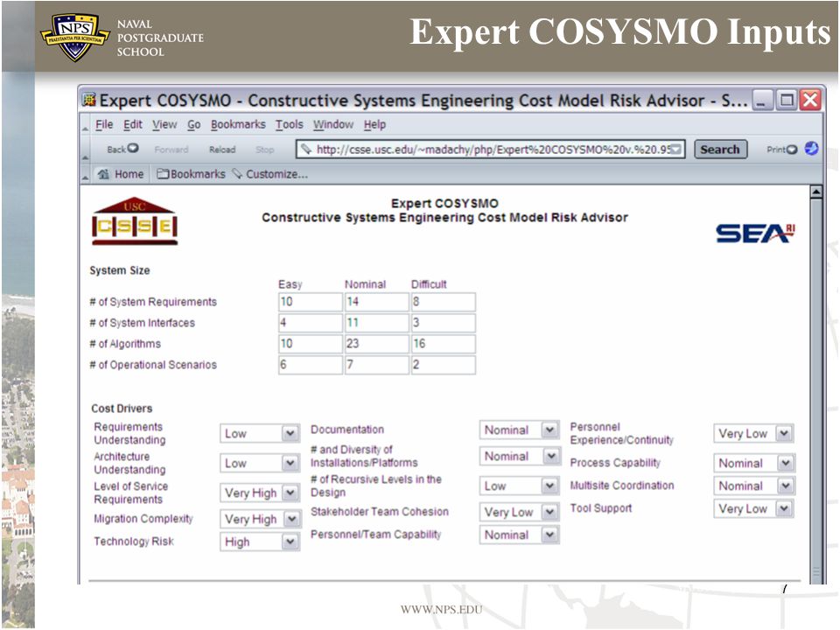This screenshot has width=840, height=630.
Task: Click Difficult System Interfaces field
Action: pyautogui.click(x=443, y=323)
